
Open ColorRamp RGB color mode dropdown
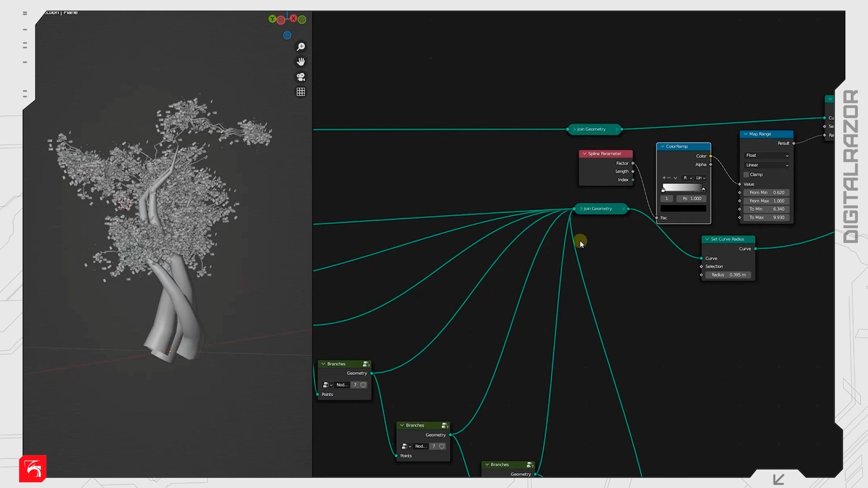pos(687,178)
